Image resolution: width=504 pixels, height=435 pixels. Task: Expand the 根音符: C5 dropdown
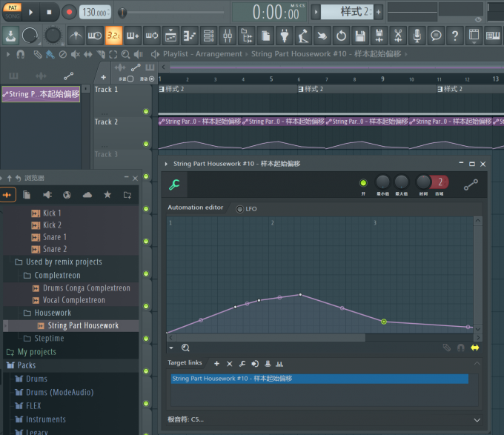click(477, 420)
